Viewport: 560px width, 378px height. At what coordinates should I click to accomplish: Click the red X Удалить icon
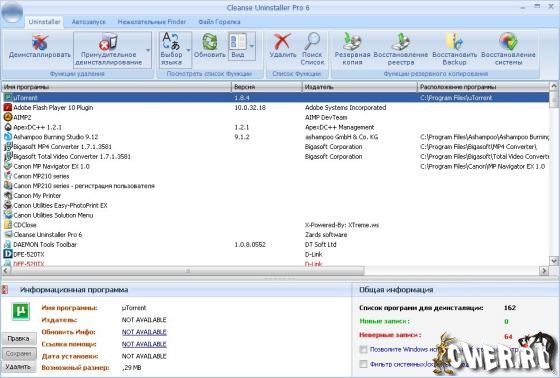282,42
